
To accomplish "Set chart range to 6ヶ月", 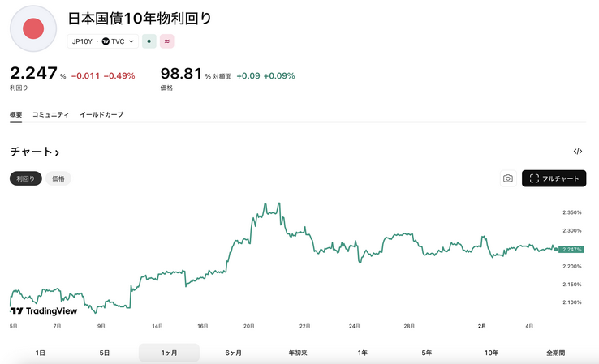I will point(234,353).
